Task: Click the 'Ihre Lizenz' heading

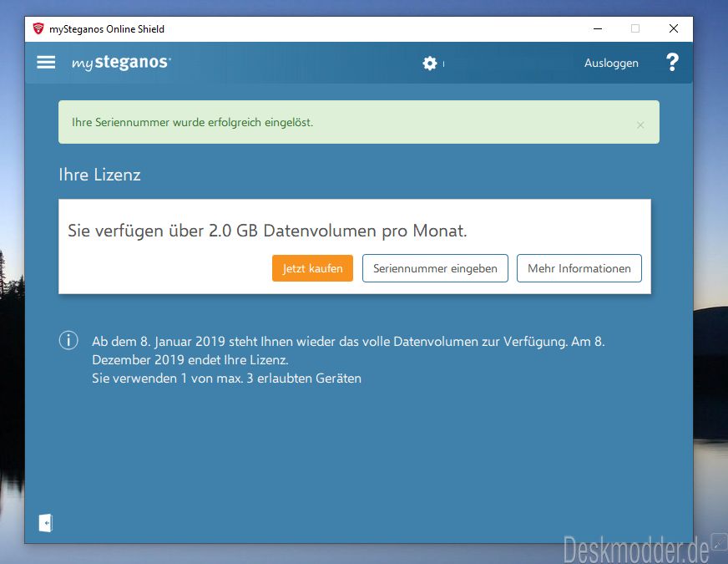Action: pos(99,175)
